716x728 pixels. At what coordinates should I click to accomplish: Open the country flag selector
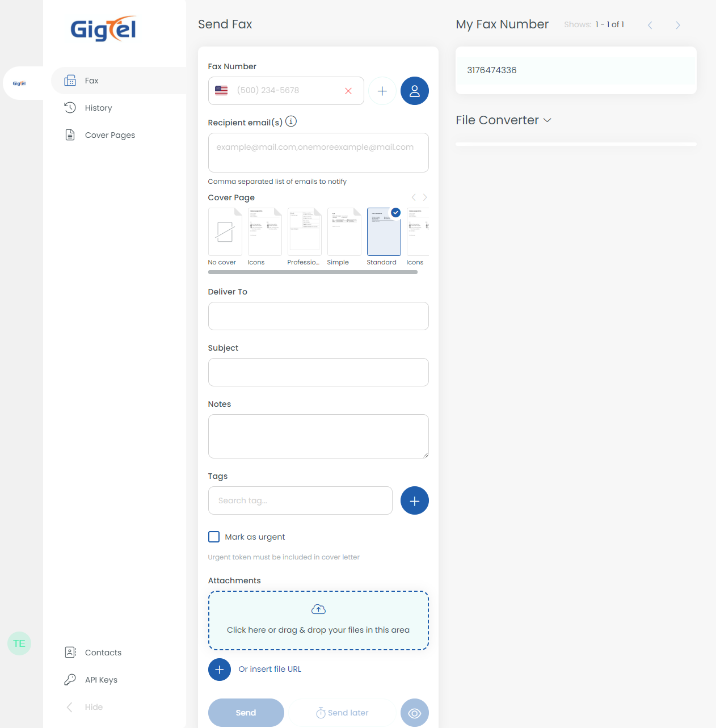[x=221, y=90]
